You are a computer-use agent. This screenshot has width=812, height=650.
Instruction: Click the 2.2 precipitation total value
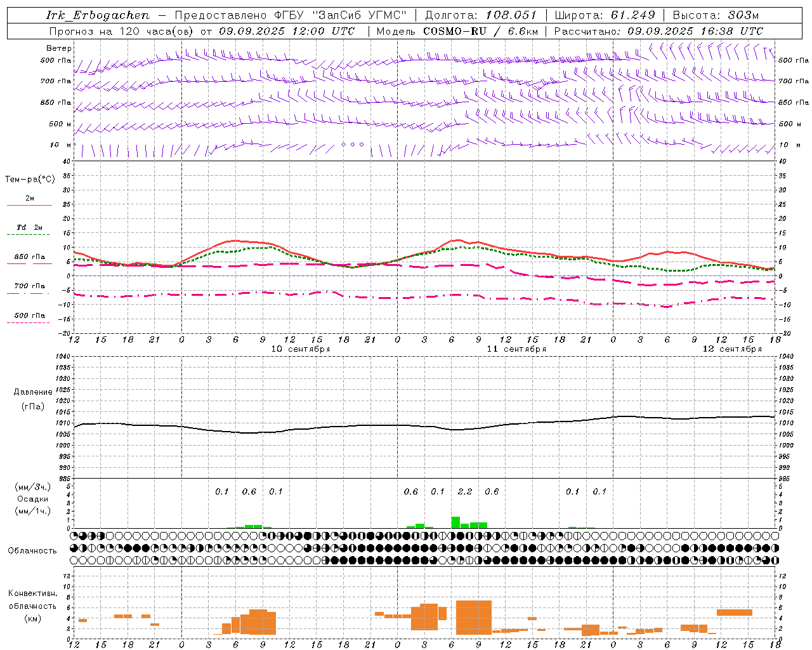(x=465, y=491)
